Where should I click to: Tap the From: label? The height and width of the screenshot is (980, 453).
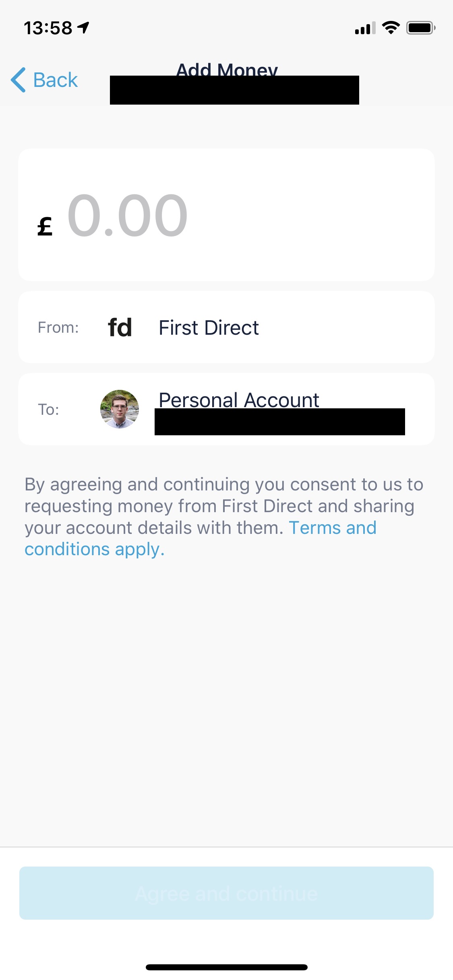(x=58, y=327)
